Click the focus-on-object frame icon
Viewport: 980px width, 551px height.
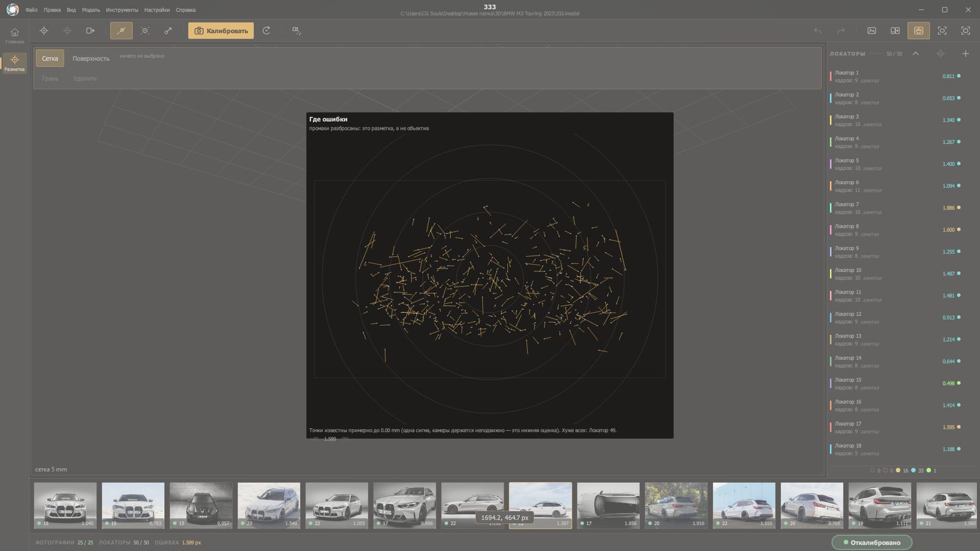pos(965,31)
